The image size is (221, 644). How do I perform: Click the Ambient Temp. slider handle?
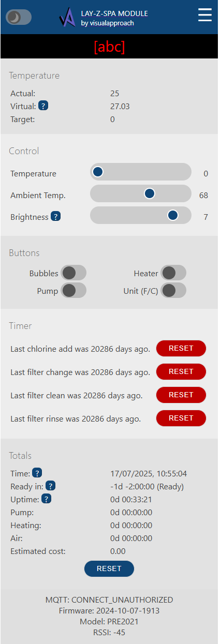150,193
